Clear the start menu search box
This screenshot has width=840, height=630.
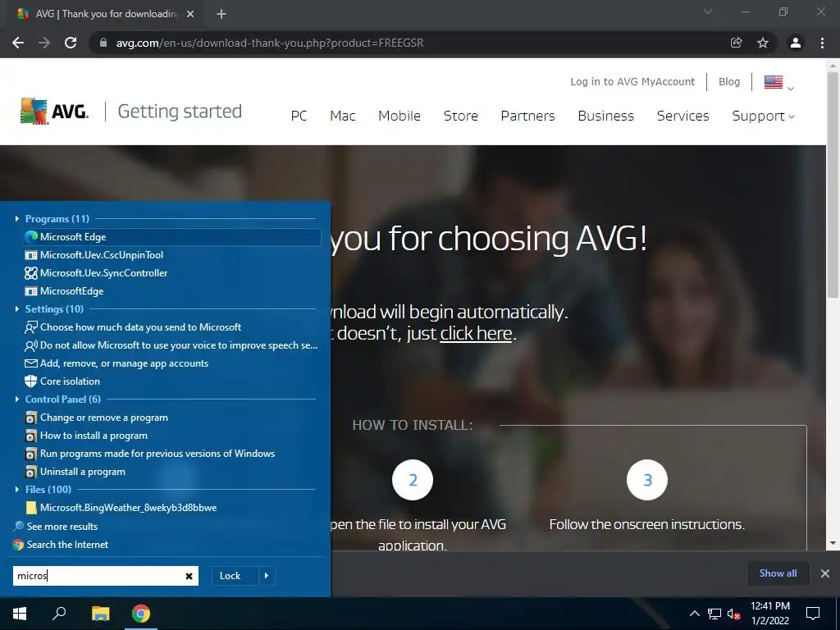189,576
